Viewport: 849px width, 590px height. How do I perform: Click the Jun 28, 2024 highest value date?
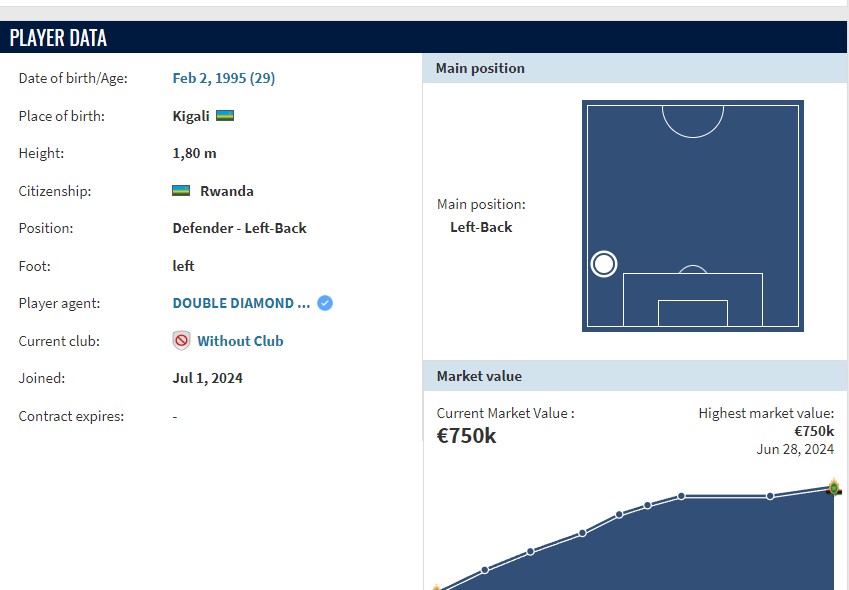coord(795,449)
